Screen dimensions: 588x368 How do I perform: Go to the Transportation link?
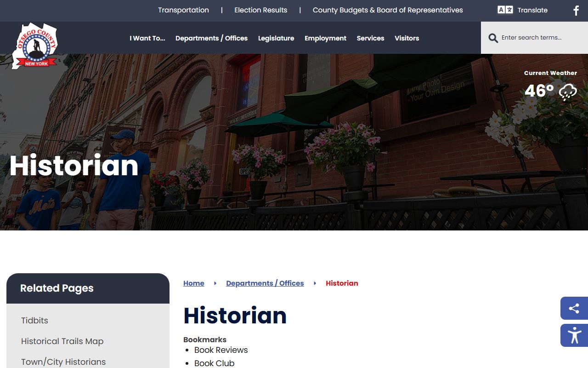183,10
